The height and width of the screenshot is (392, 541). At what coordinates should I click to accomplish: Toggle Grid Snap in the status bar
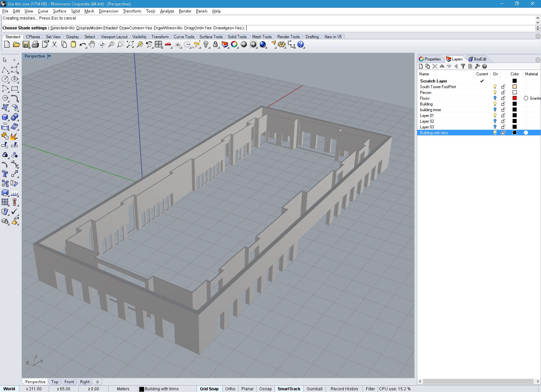coord(209,389)
